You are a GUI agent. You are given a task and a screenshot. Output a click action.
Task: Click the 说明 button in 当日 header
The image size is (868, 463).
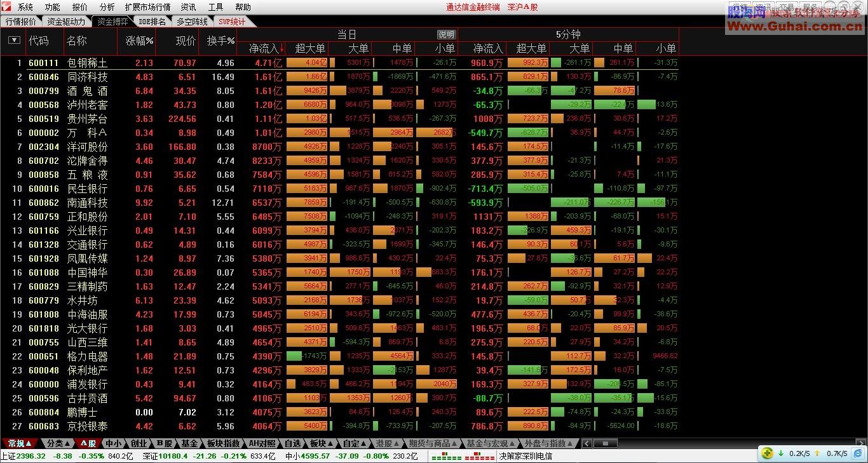pyautogui.click(x=446, y=35)
